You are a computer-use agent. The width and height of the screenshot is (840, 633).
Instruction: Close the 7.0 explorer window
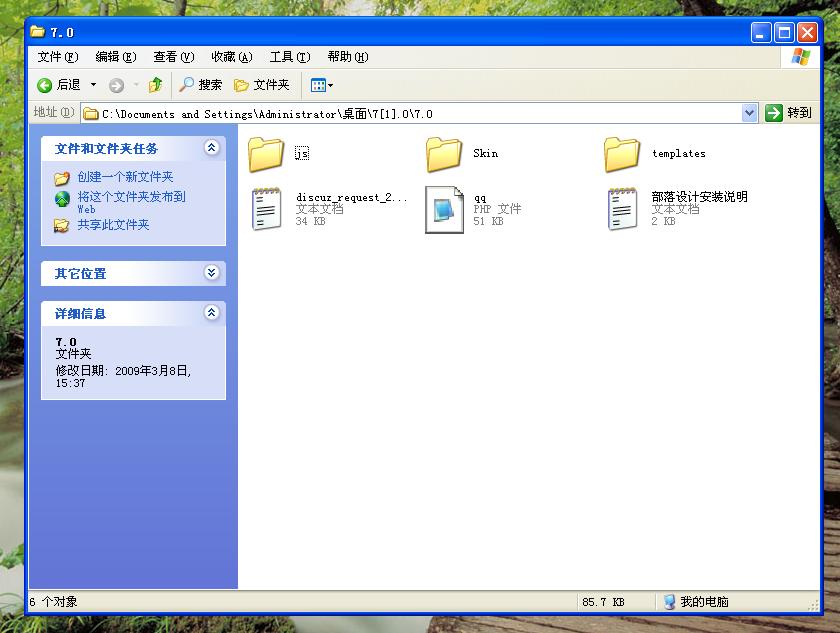pyautogui.click(x=807, y=33)
